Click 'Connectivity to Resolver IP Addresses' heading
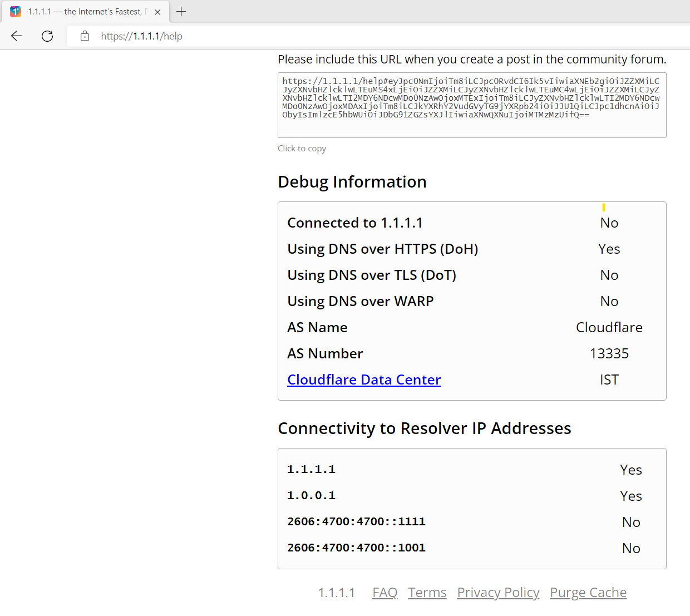The width and height of the screenshot is (690, 616). tap(425, 428)
